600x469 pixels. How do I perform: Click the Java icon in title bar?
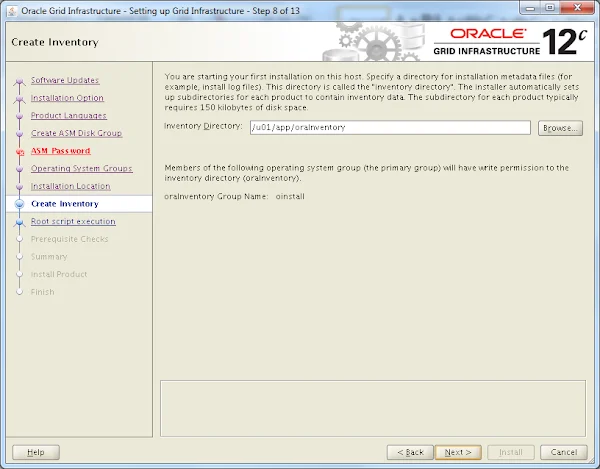click(12, 11)
